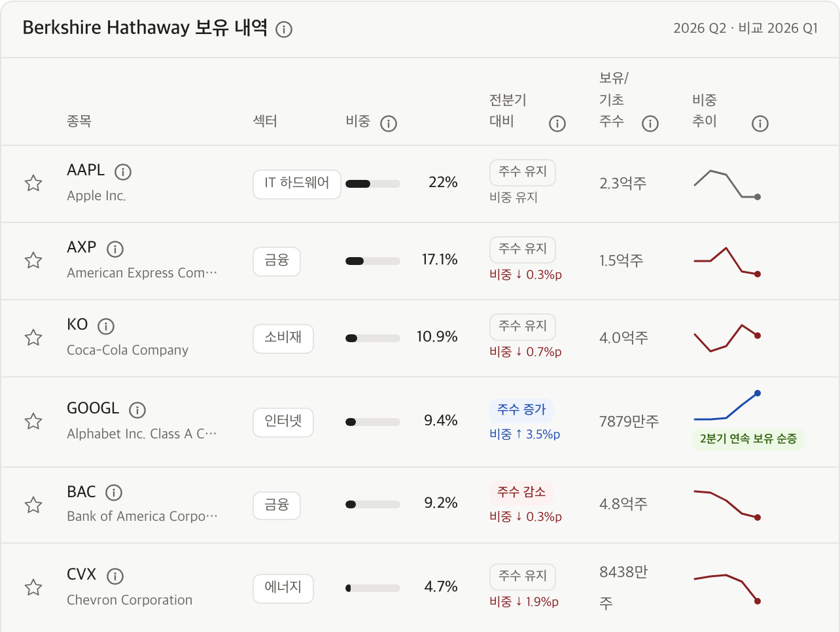The height and width of the screenshot is (632, 840).
Task: Click the 22% weight value
Action: 443,183
